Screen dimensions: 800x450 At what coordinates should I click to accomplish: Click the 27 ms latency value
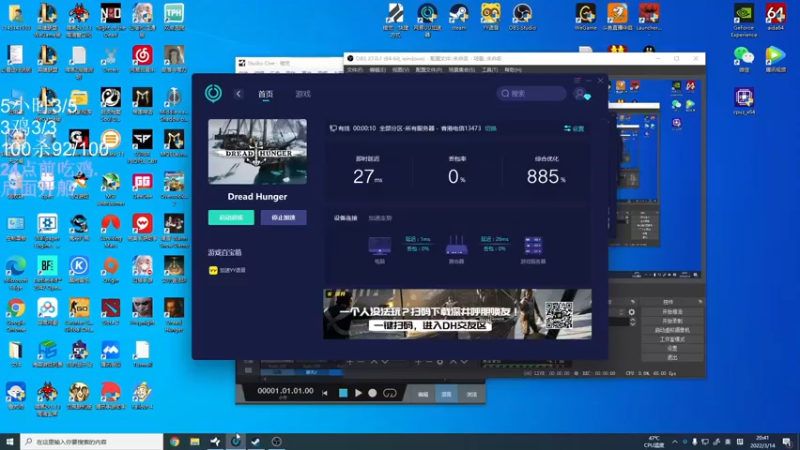click(367, 177)
